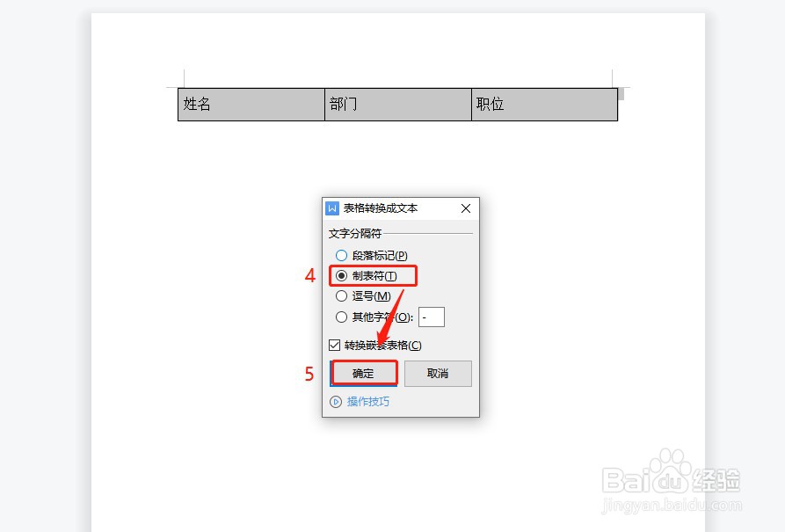
Task: Click the jingyan.baidu.com watermark text
Action: pyautogui.click(x=672, y=505)
